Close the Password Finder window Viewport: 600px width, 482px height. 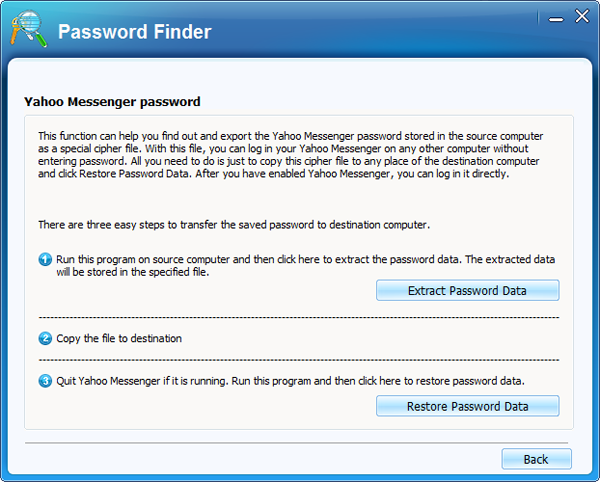point(580,15)
